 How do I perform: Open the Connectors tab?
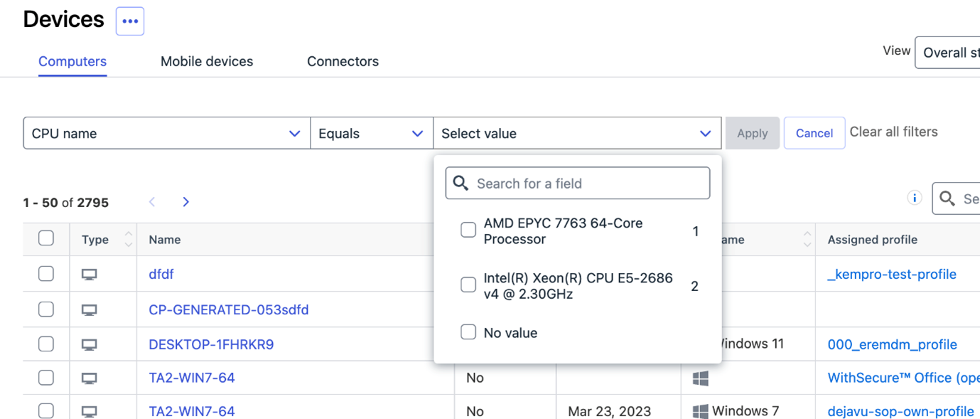(x=343, y=61)
